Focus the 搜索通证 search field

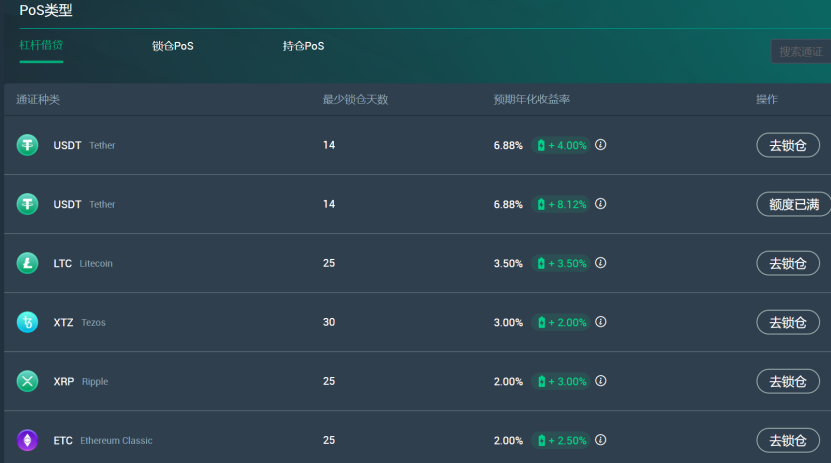(x=801, y=51)
